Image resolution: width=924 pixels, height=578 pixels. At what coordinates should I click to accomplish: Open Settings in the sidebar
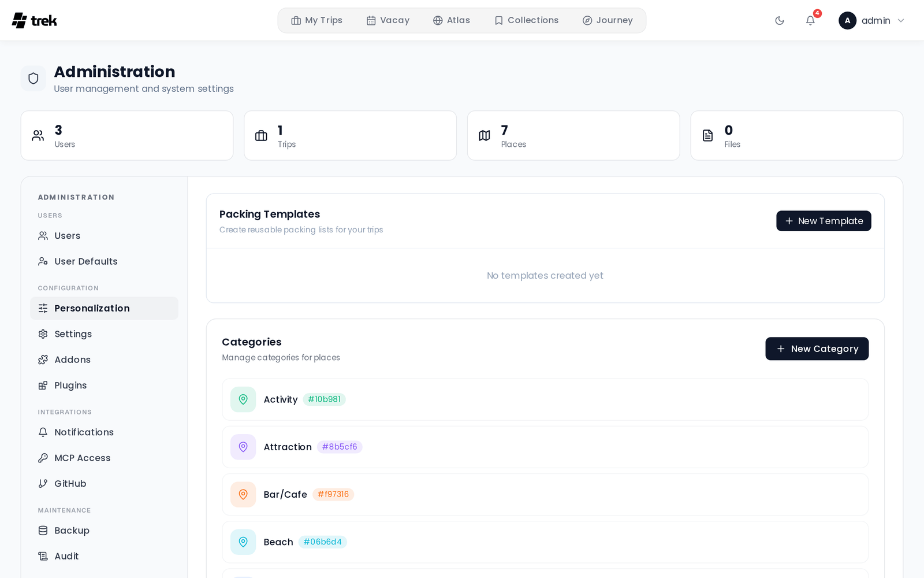click(104, 334)
